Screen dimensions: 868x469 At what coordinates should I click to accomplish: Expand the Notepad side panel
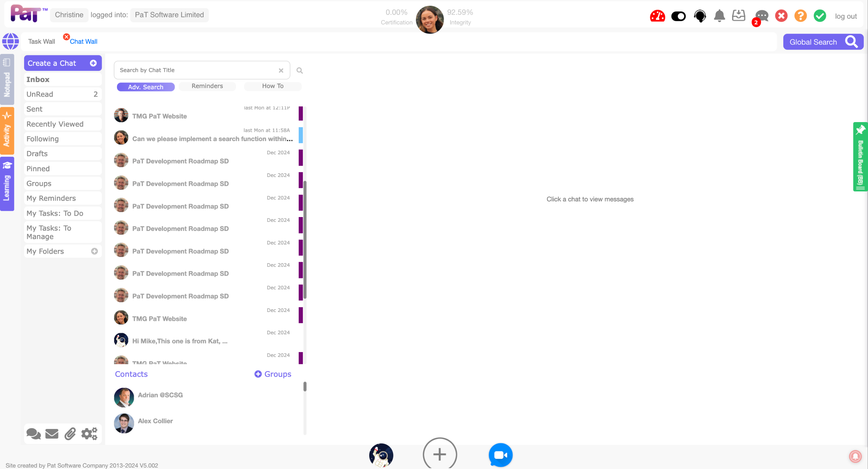[x=7, y=79]
